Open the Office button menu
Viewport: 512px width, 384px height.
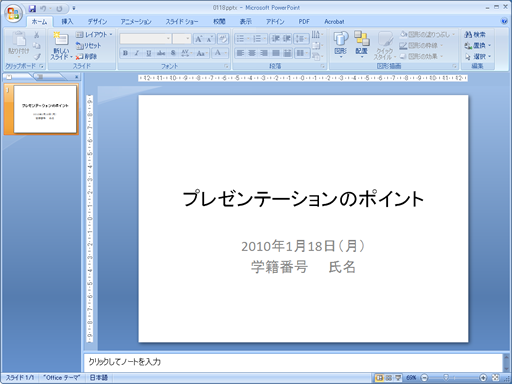click(x=14, y=14)
